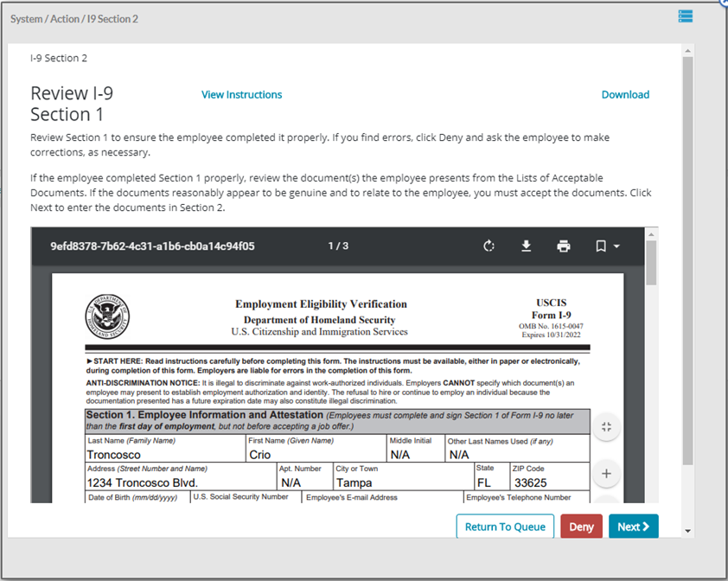Expand bookmark dropdown arrow in PDF toolbar

pos(616,246)
